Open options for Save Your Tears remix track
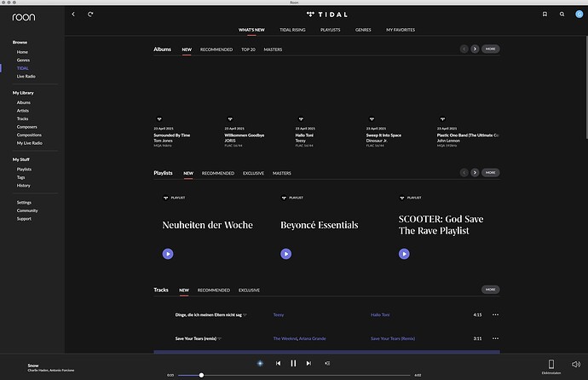This screenshot has height=380, width=588. click(495, 338)
